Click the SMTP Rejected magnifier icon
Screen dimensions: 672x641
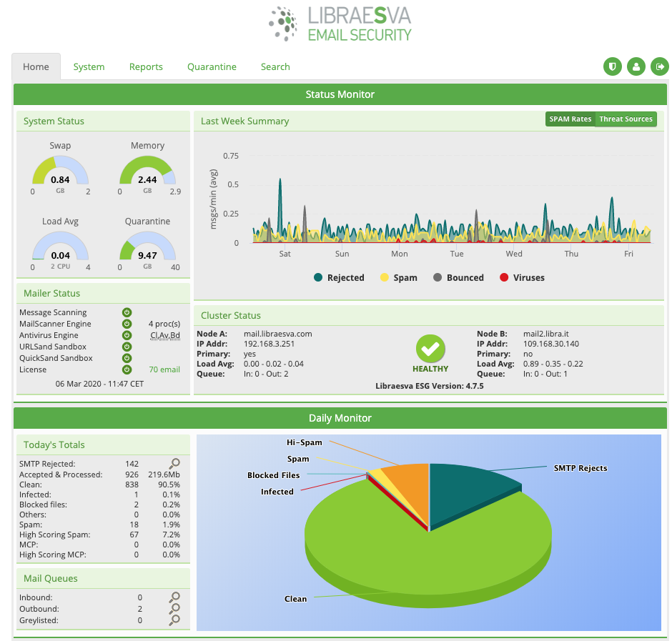pos(174,463)
